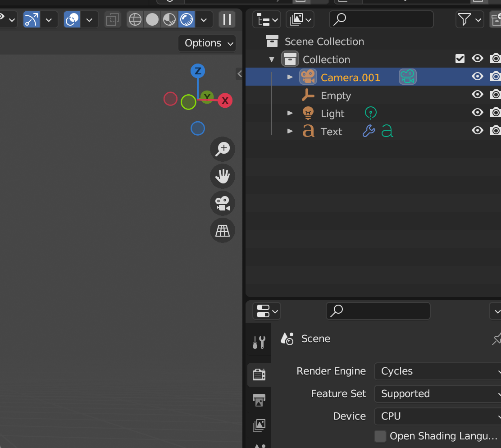The width and height of the screenshot is (501, 448).
Task: Expand the Light tree item
Action: 290,113
